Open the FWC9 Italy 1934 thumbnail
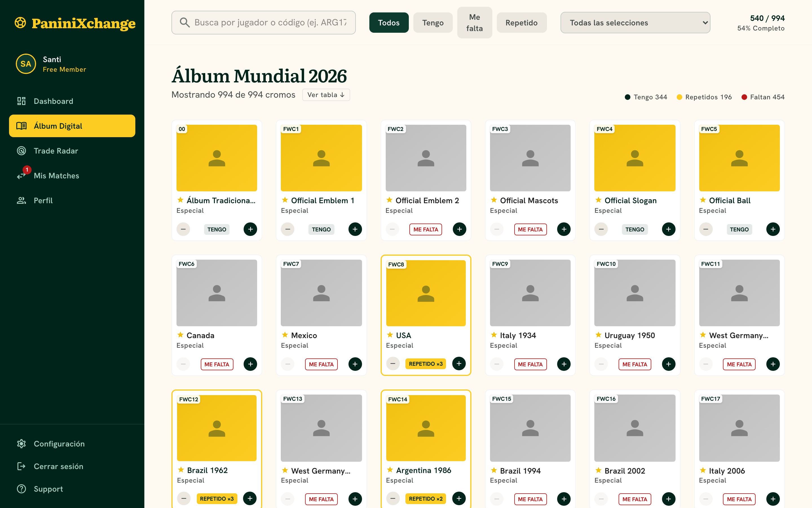 coord(530,293)
